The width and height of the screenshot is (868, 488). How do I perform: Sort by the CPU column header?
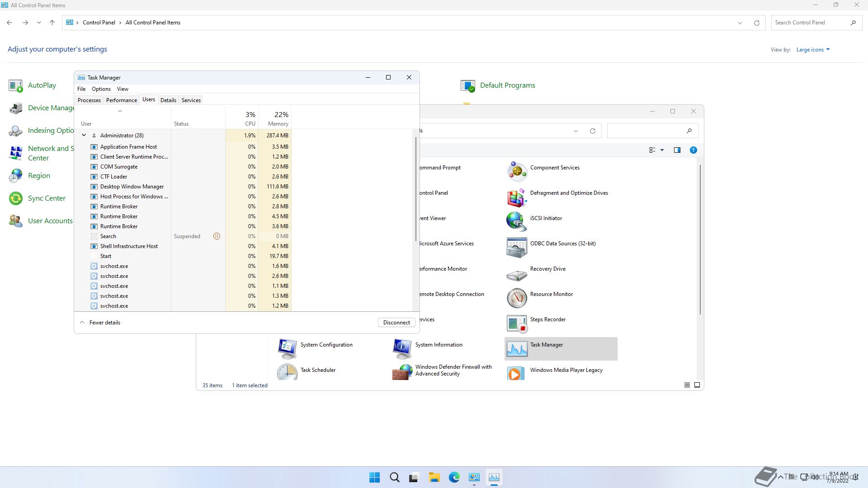coord(242,118)
